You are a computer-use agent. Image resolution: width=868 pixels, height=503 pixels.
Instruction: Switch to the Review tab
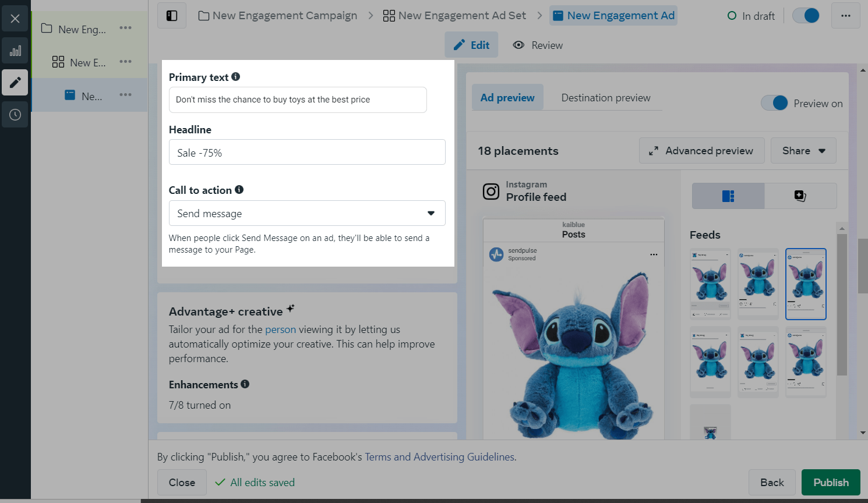tap(538, 45)
